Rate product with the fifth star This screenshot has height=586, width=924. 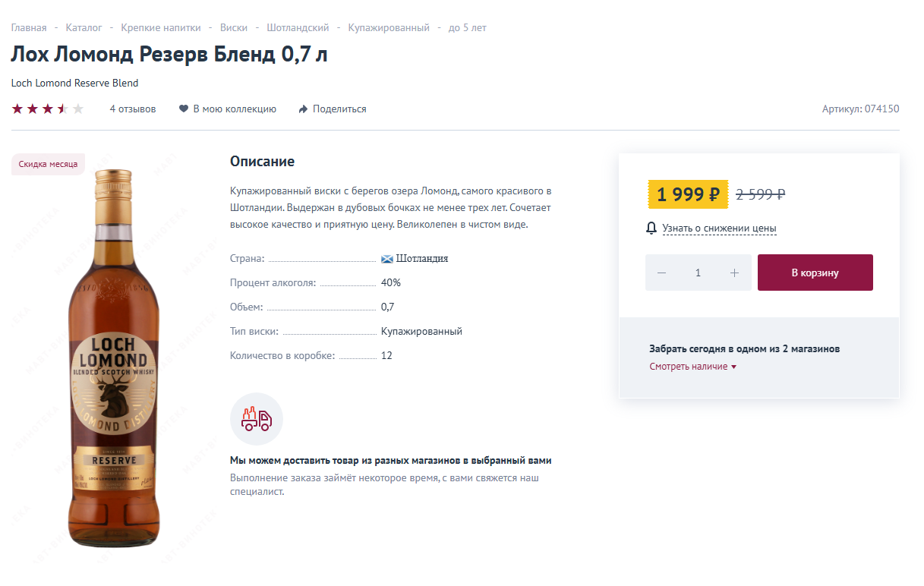[77, 109]
